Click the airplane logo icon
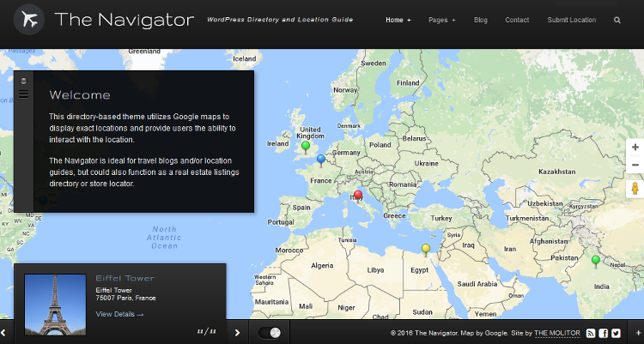This screenshot has height=344, width=644. click(28, 19)
